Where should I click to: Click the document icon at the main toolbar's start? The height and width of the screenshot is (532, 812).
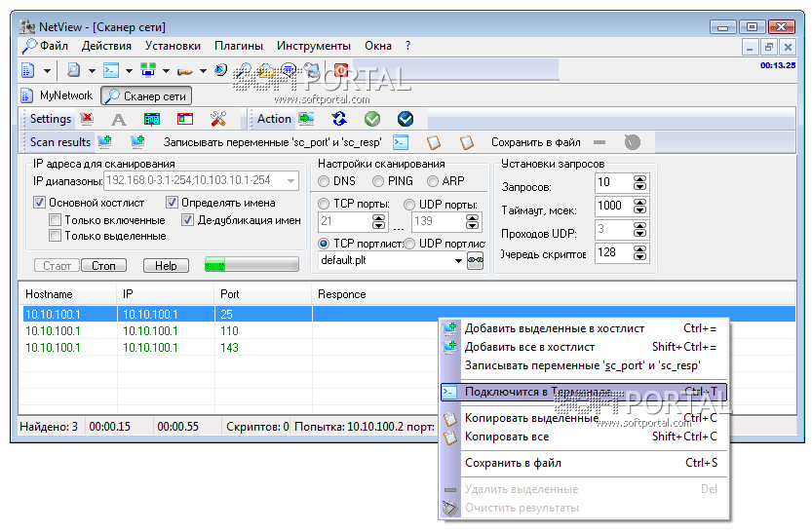tap(28, 70)
